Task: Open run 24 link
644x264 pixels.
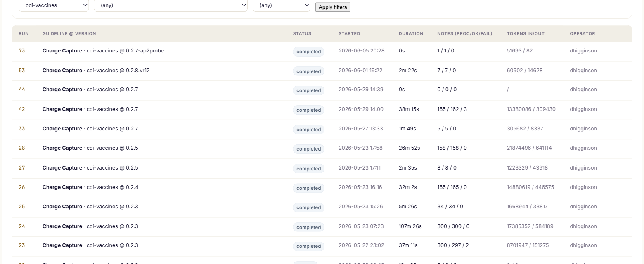Action: click(x=22, y=226)
